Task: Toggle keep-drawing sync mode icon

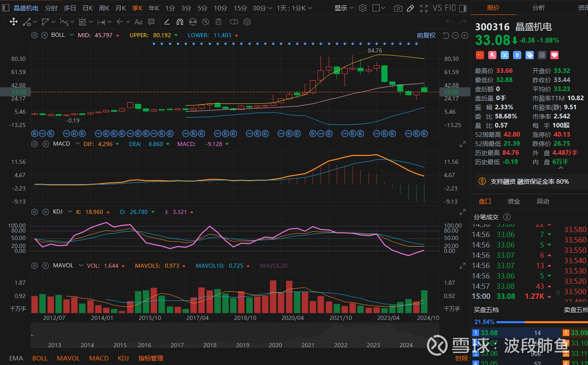Action: (x=193, y=22)
